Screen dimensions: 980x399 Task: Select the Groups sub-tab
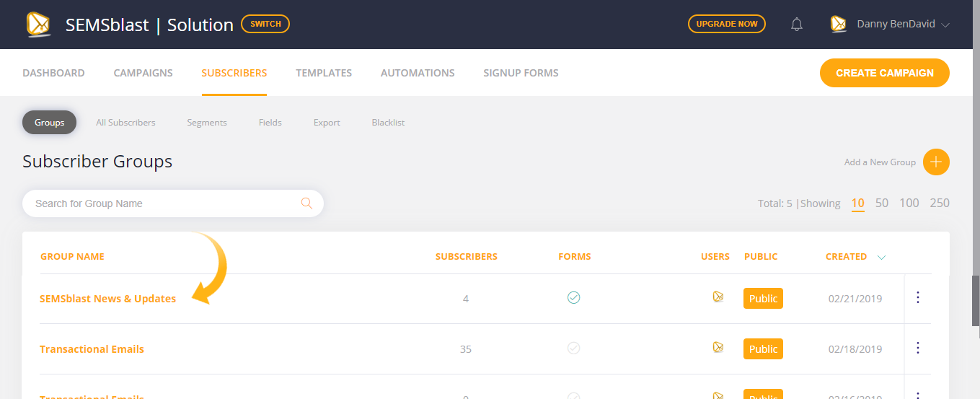tap(50, 123)
